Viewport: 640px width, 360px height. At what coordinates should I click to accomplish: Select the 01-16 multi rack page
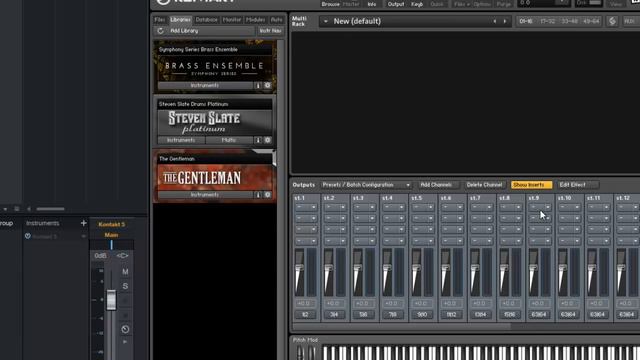point(526,21)
